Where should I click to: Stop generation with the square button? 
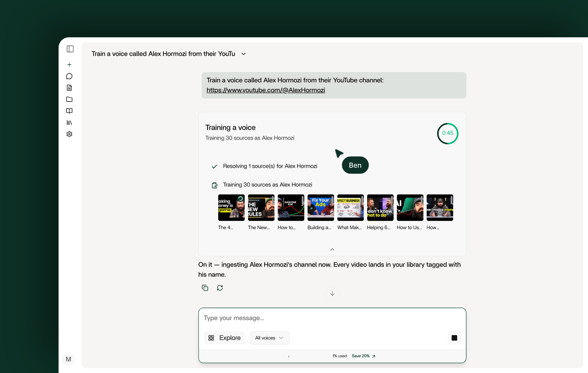tap(454, 338)
